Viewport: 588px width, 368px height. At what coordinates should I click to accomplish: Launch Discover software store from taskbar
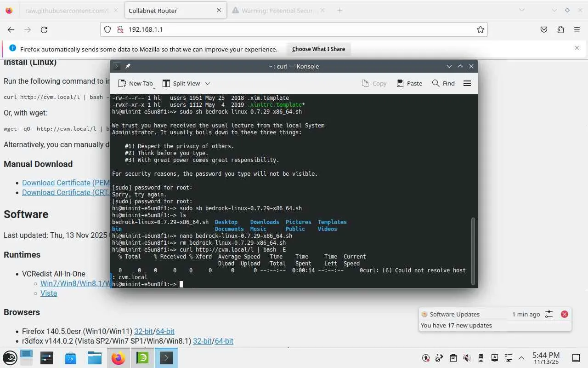pyautogui.click(x=71, y=358)
